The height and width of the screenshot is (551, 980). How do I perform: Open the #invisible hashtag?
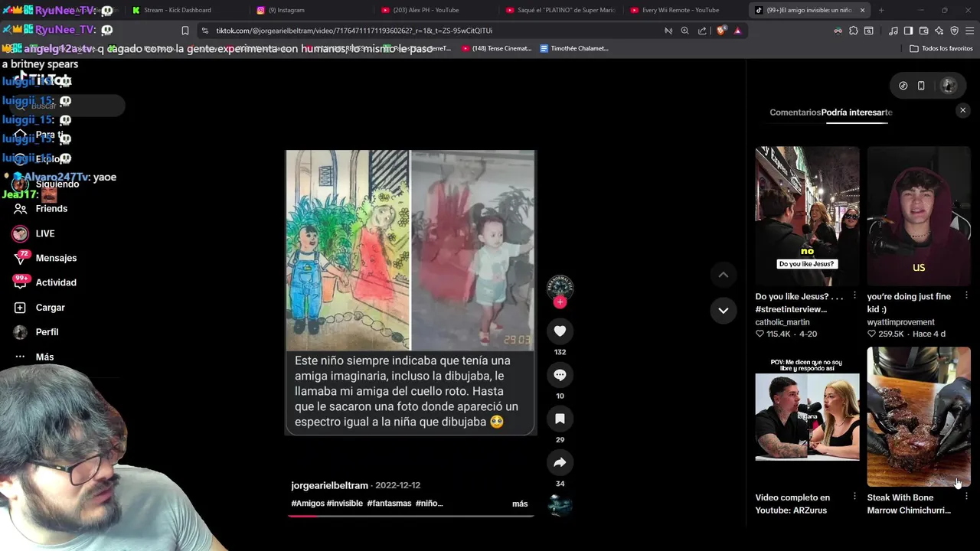coord(345,504)
